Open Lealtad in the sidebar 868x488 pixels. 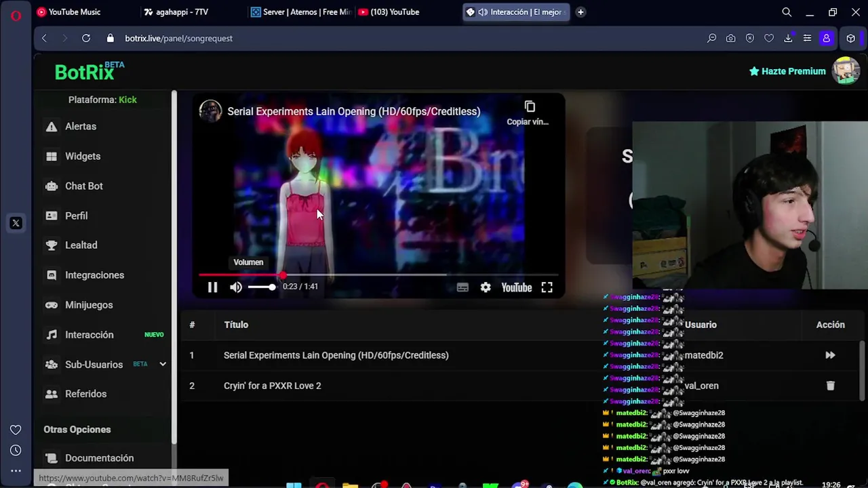(x=81, y=245)
